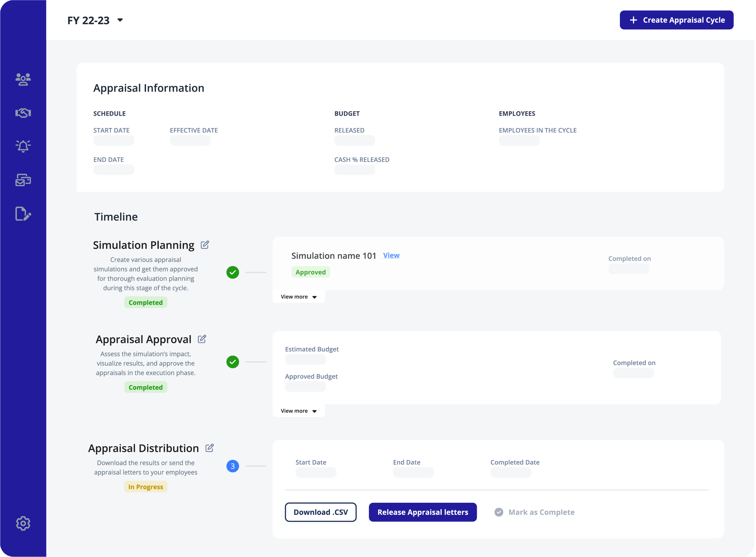Open the mail letters sidebar icon
Screen dimensions: 756x557
[x=23, y=180]
